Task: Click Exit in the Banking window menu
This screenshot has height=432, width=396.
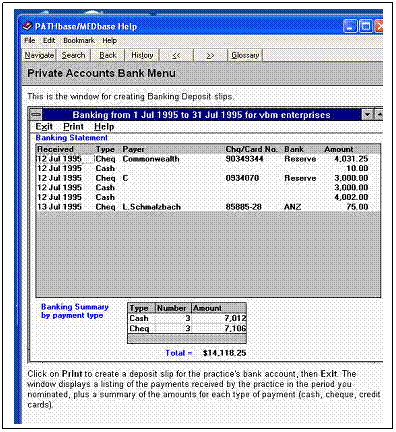Action: (44, 127)
